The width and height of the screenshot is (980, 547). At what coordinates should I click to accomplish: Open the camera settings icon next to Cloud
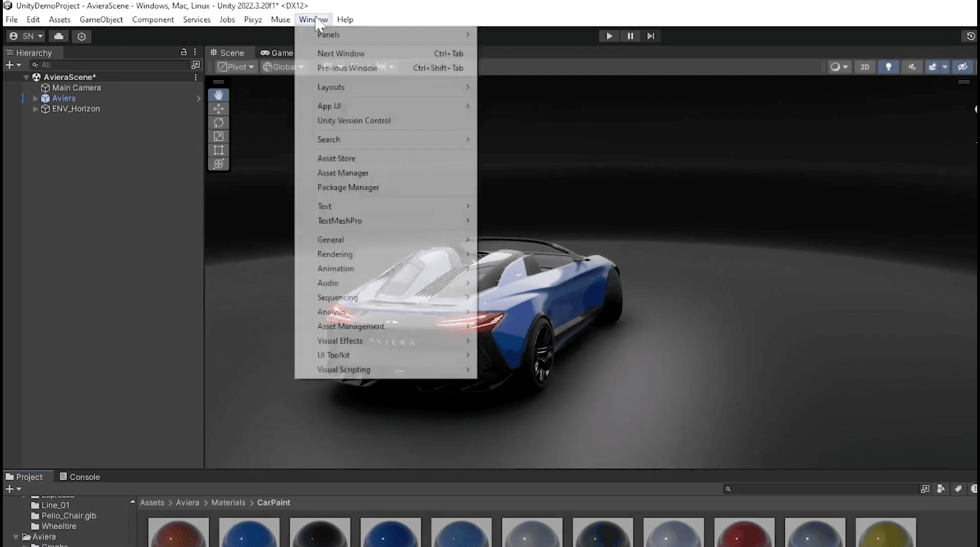point(82,36)
